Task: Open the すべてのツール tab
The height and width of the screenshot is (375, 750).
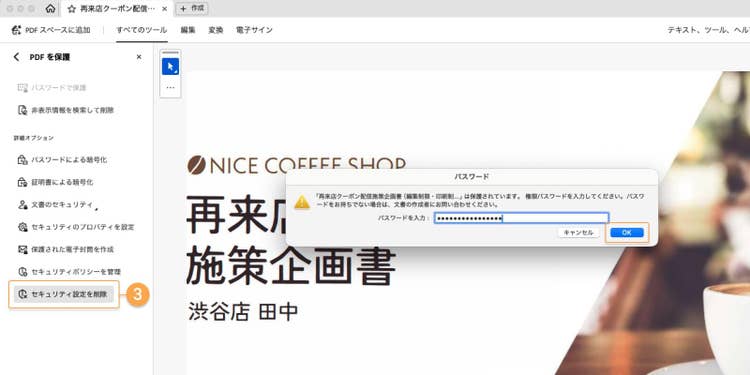Action: pos(142,30)
